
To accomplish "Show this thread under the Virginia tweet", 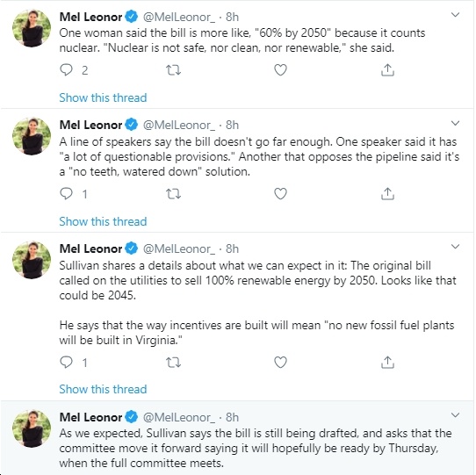I will [103, 389].
